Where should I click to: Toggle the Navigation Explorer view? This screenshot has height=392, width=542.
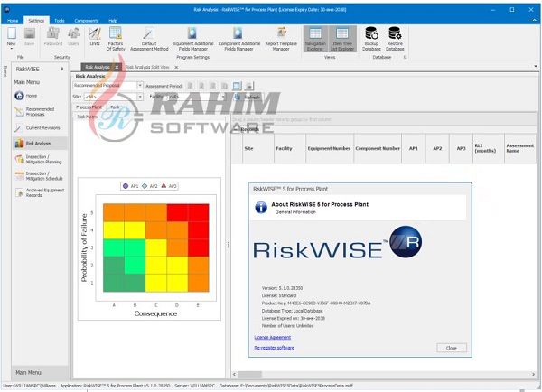315,39
